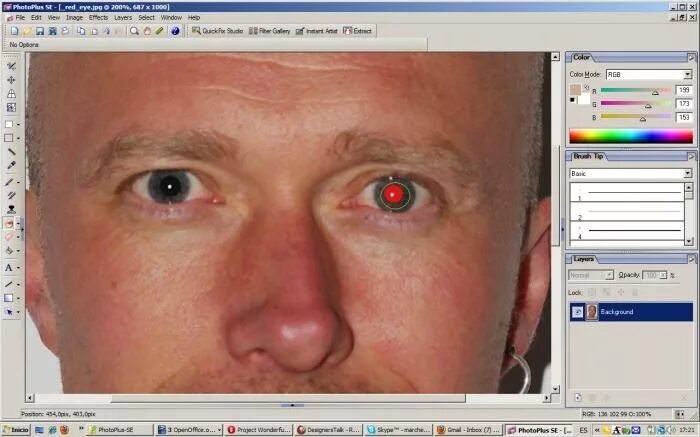Select the Zoom magnifier in the top toolbar

click(134, 31)
